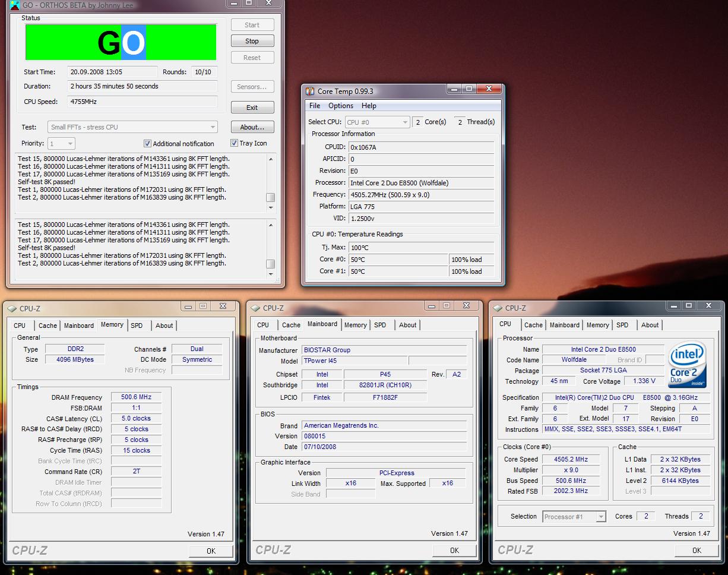Viewport: 728px width, 575px height.
Task: Click OK in the right CPU-Z window
Action: coord(697,550)
